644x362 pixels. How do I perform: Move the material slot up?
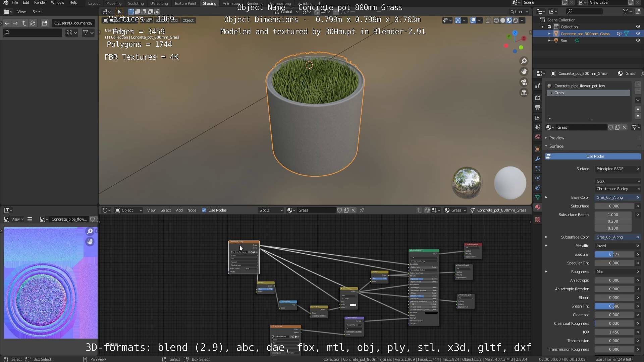pyautogui.click(x=638, y=109)
